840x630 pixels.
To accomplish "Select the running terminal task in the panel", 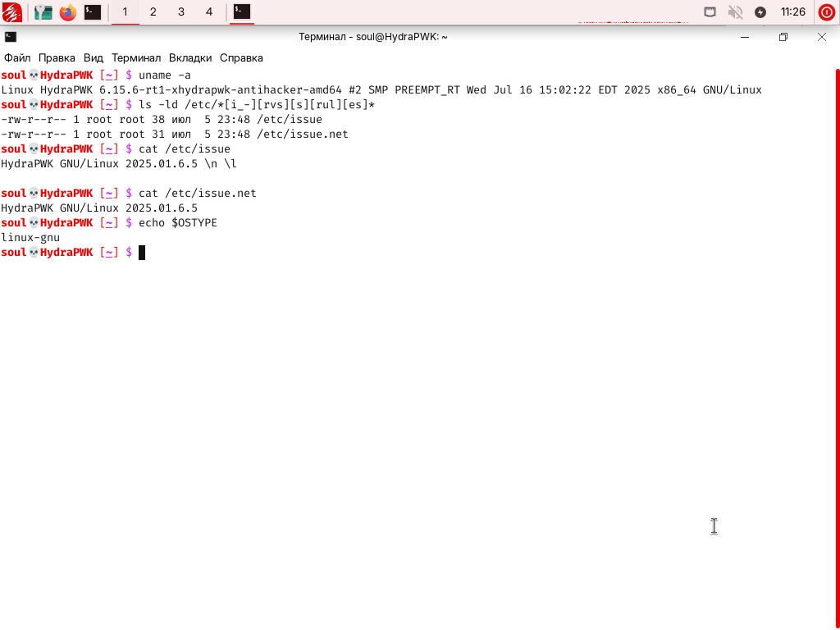I will coord(242,11).
